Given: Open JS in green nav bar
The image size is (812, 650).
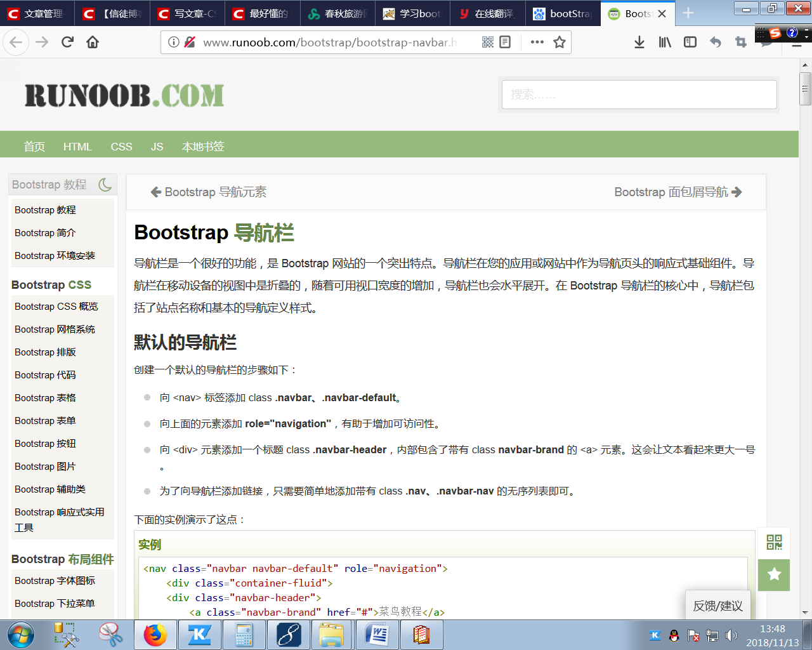Looking at the screenshot, I should (x=157, y=147).
